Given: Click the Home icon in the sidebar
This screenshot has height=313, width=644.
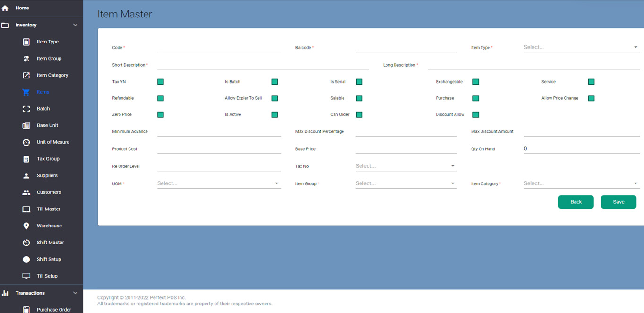Looking at the screenshot, I should [x=5, y=8].
